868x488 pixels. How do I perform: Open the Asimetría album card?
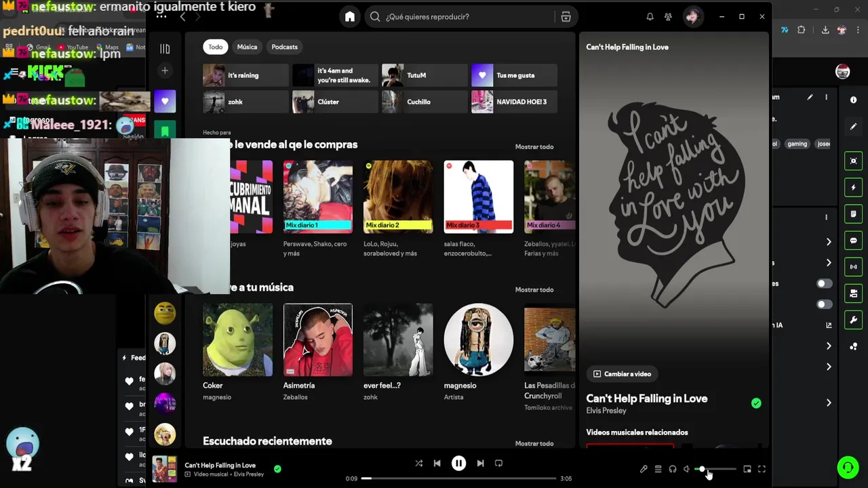tap(318, 352)
